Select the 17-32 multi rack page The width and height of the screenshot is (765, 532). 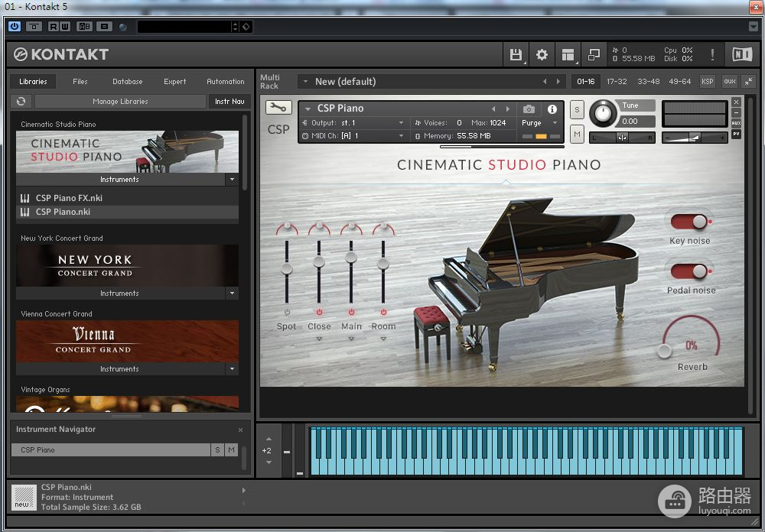point(617,81)
